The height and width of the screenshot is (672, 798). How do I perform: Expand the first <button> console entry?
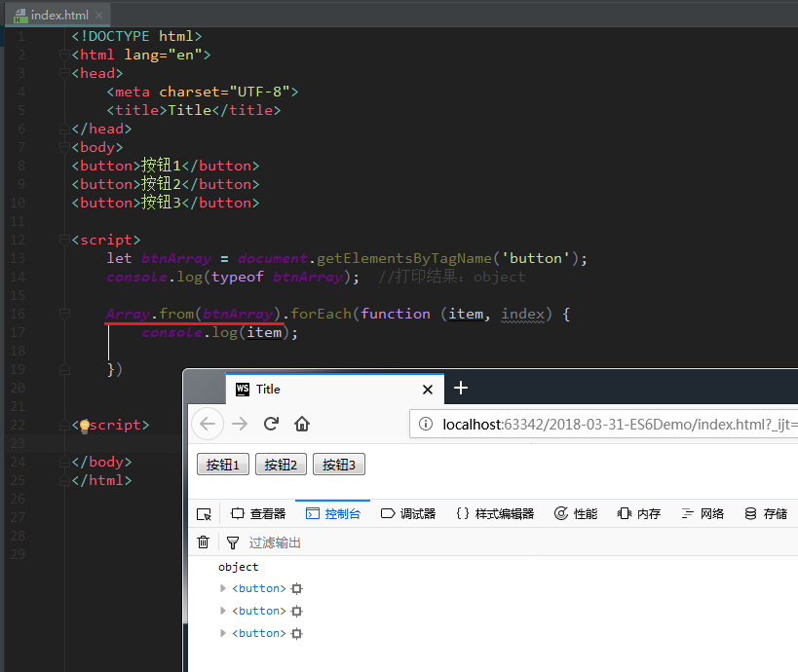tap(223, 588)
